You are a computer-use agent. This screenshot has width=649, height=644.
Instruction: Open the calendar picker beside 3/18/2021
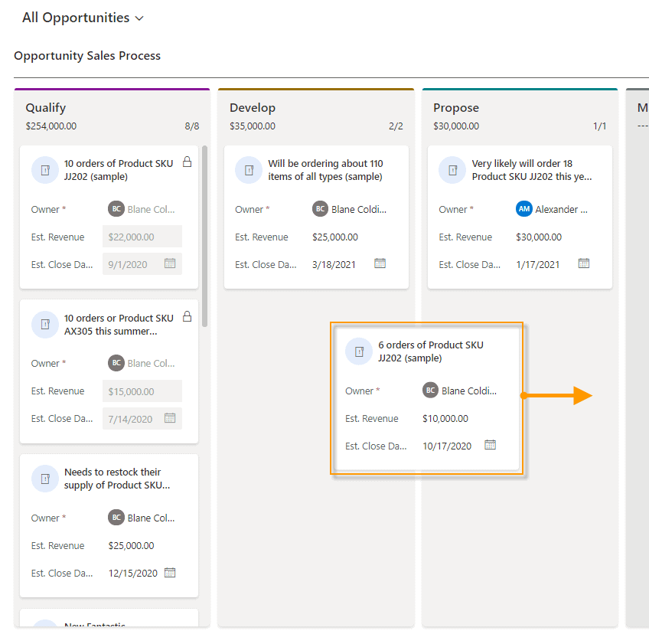[x=380, y=263]
